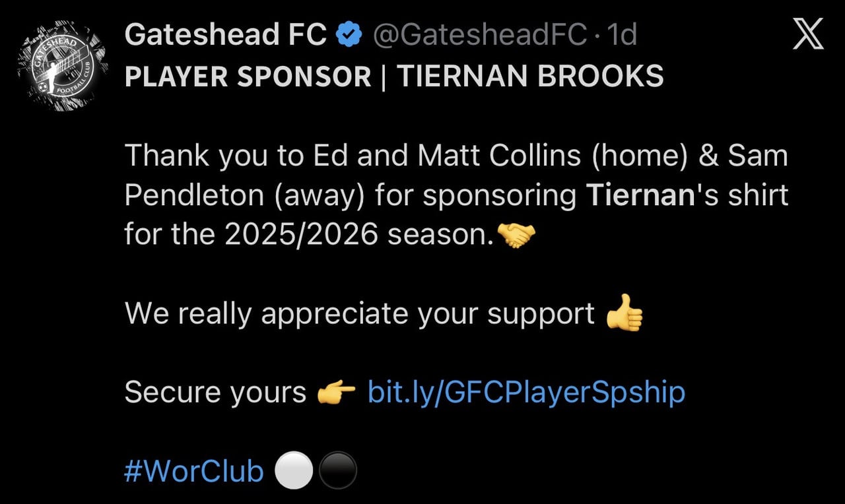This screenshot has height=504, width=845.
Task: Open the Gateshead FC profile avatar
Action: tap(63, 65)
